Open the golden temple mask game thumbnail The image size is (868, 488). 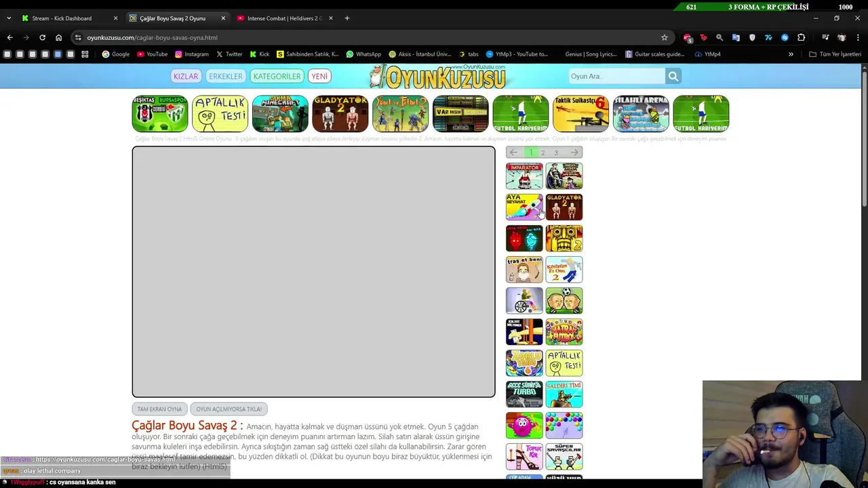tap(564, 239)
